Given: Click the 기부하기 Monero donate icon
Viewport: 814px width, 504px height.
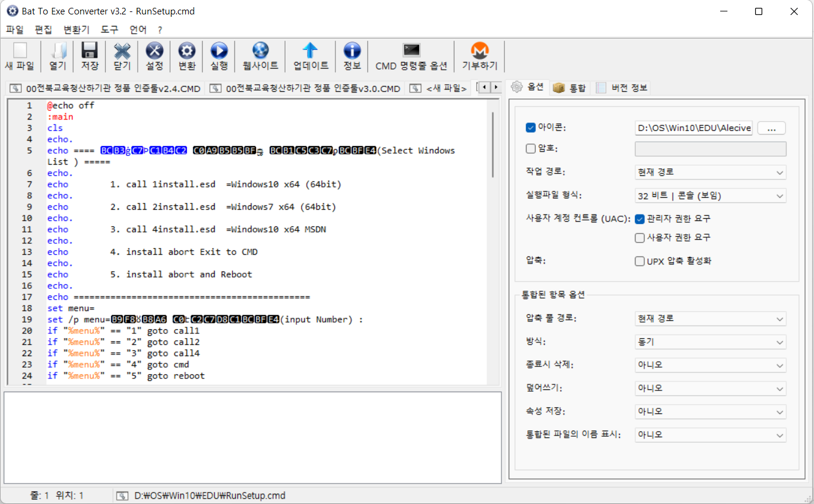Looking at the screenshot, I should (x=479, y=51).
